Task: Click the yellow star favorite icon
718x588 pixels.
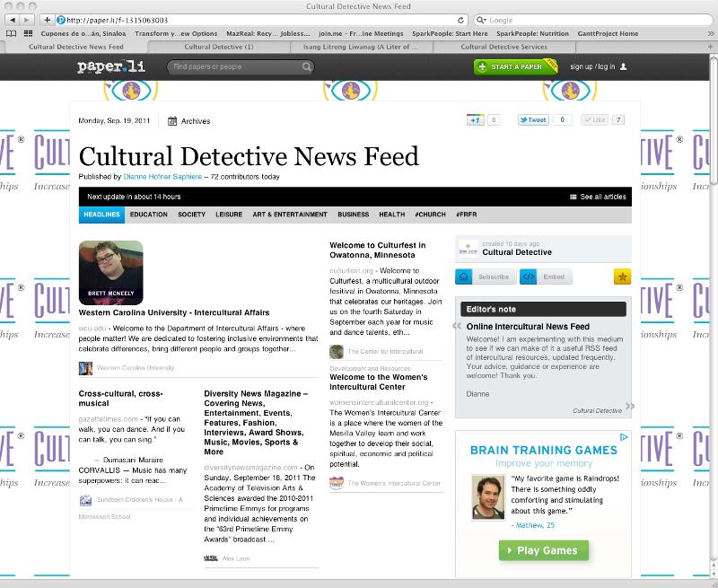Action: (621, 276)
